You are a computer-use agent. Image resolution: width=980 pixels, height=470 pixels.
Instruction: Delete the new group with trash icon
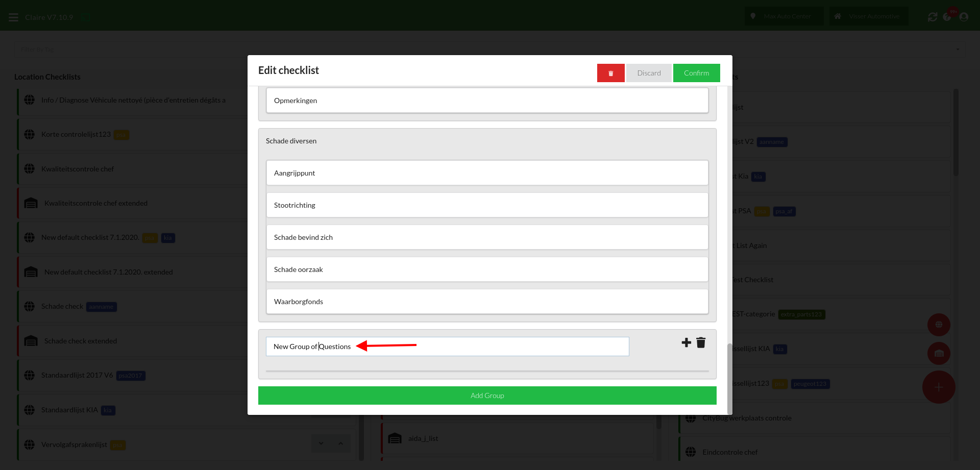click(701, 343)
